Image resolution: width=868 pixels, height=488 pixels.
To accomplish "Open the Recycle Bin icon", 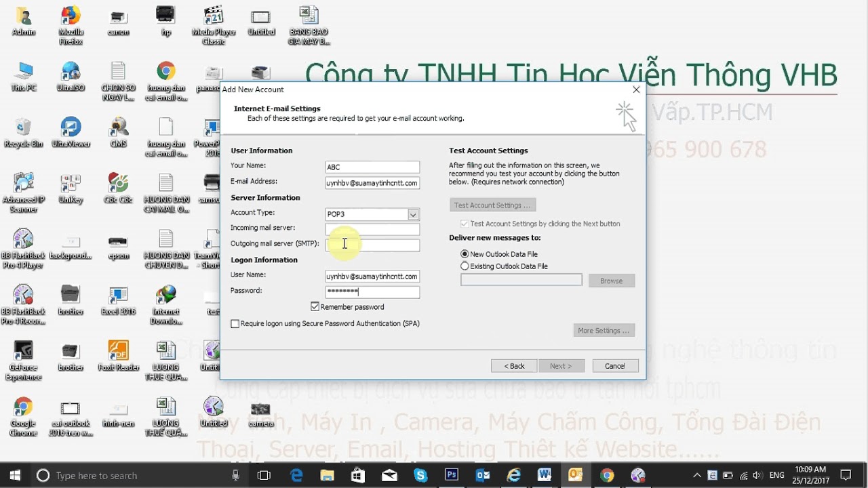I will (23, 133).
